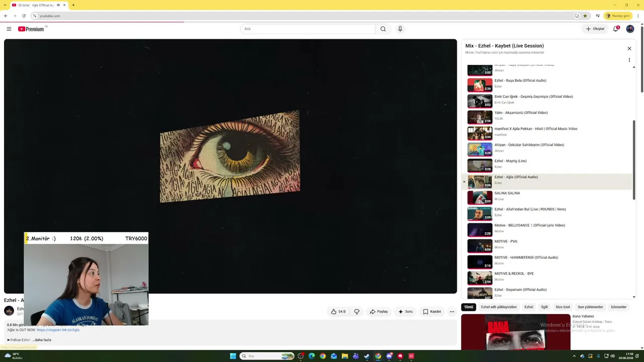Open YouTube notifications bell
The height and width of the screenshot is (362, 644).
[x=615, y=29]
